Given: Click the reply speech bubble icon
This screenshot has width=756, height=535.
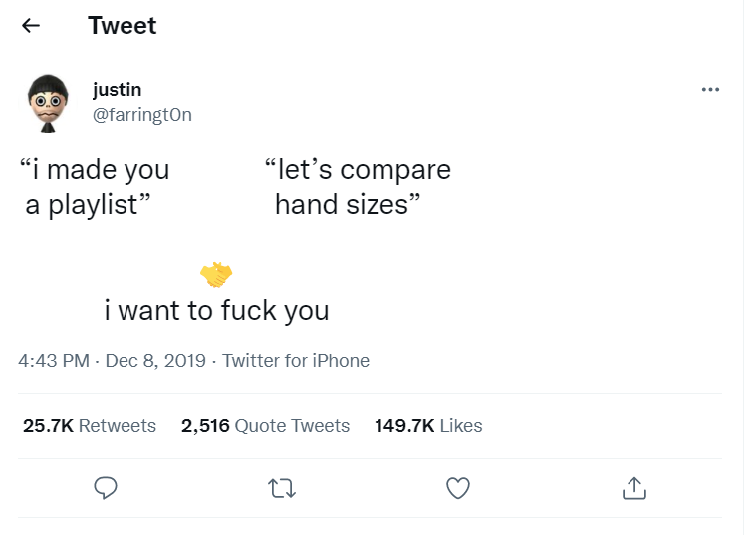Looking at the screenshot, I should [x=106, y=488].
